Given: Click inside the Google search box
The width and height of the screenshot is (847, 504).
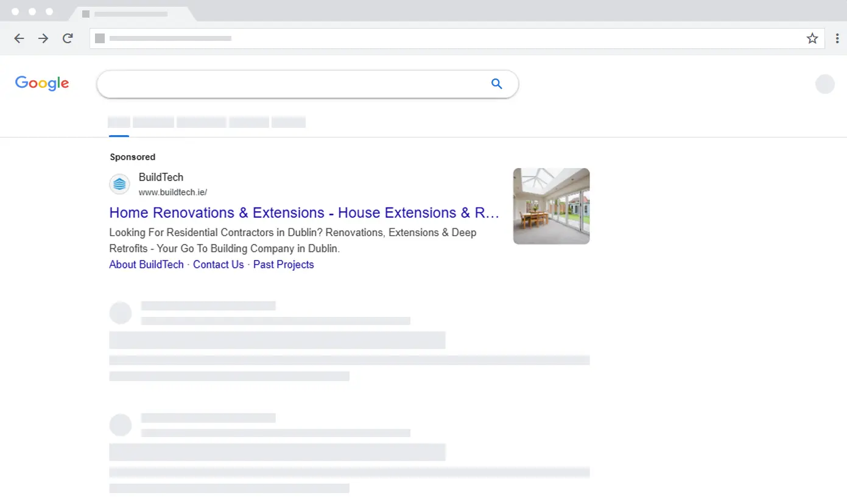Looking at the screenshot, I should click(x=292, y=84).
